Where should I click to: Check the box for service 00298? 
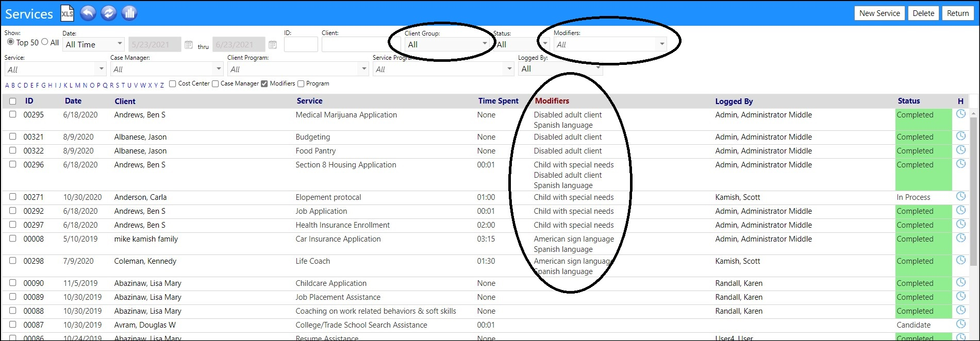(12, 261)
